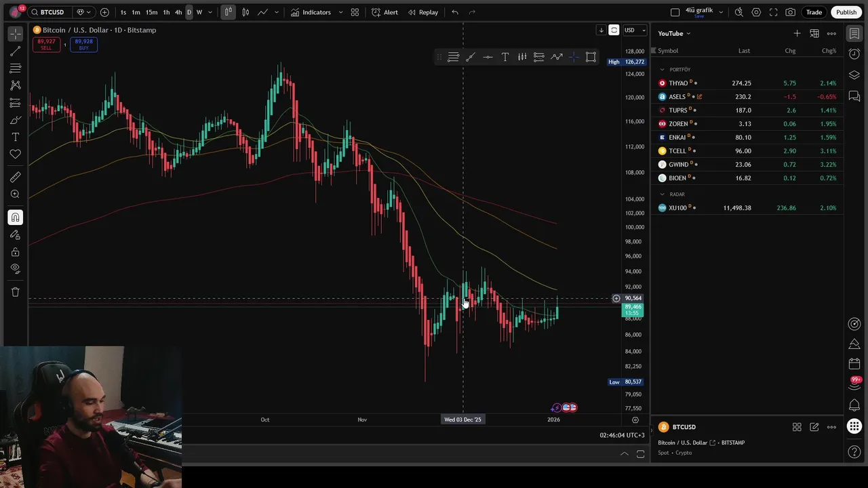Select the trend line drawing tool
The height and width of the screenshot is (488, 868).
15,51
